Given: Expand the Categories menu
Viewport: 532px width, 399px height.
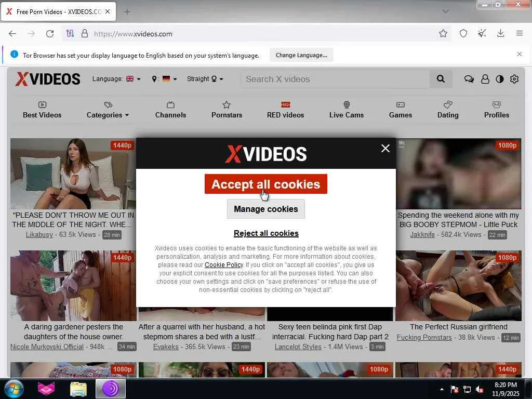Looking at the screenshot, I should point(108,110).
